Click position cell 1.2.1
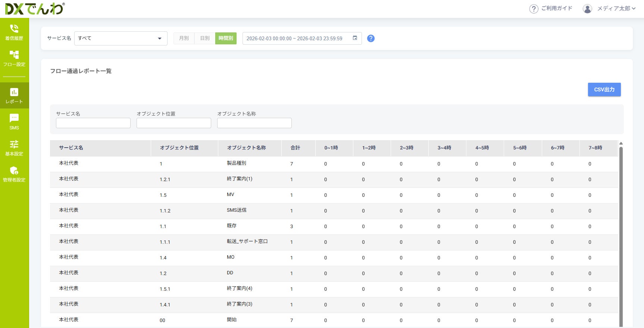The height and width of the screenshot is (328, 644). pyautogui.click(x=165, y=180)
